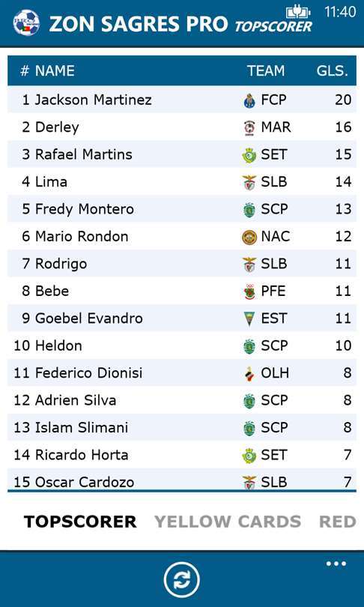Click the OLH crest beside Federico Dionisi
Image resolution: width=364 pixels, height=607 pixels.
[249, 374]
